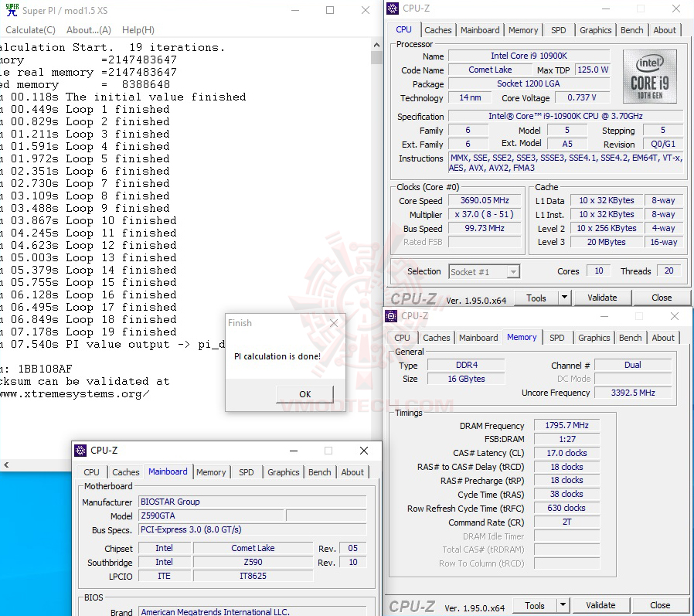This screenshot has width=694, height=616.
Task: Open the About...(A) menu in Super PI
Action: click(89, 30)
